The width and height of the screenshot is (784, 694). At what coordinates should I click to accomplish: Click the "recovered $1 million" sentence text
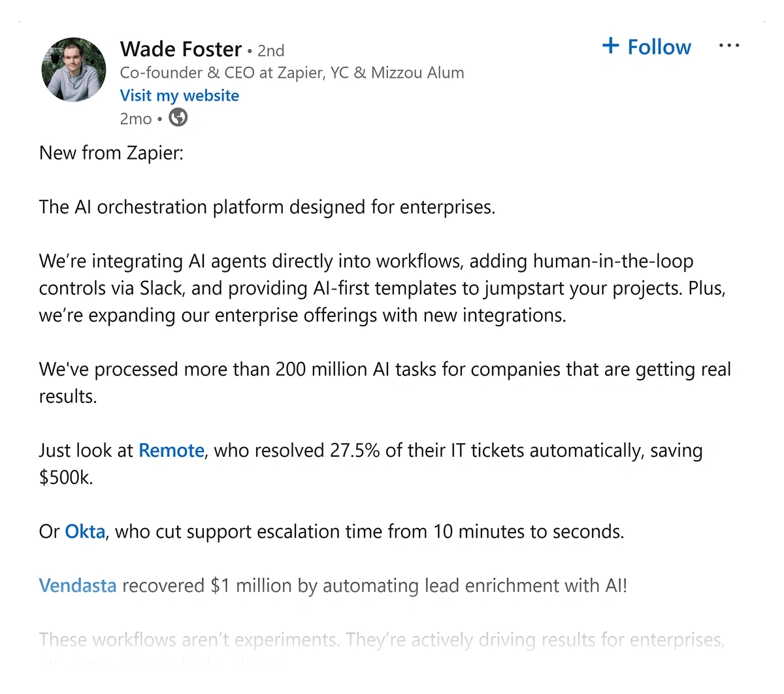[374, 586]
